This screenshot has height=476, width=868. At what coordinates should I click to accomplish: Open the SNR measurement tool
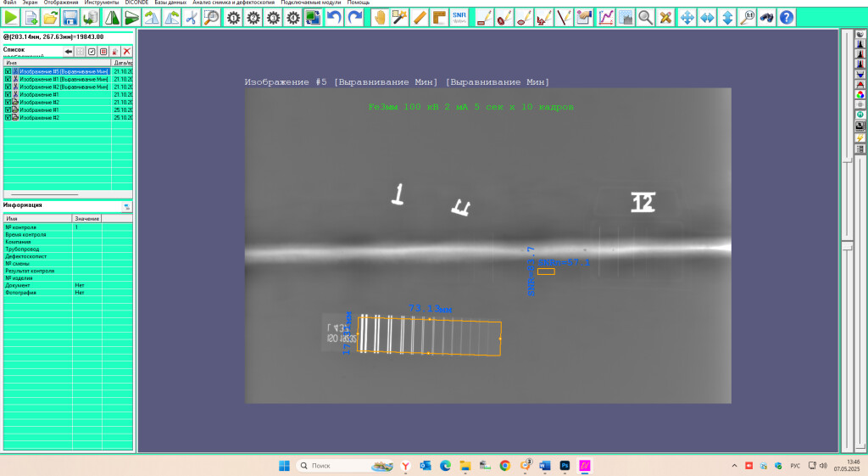(x=459, y=17)
